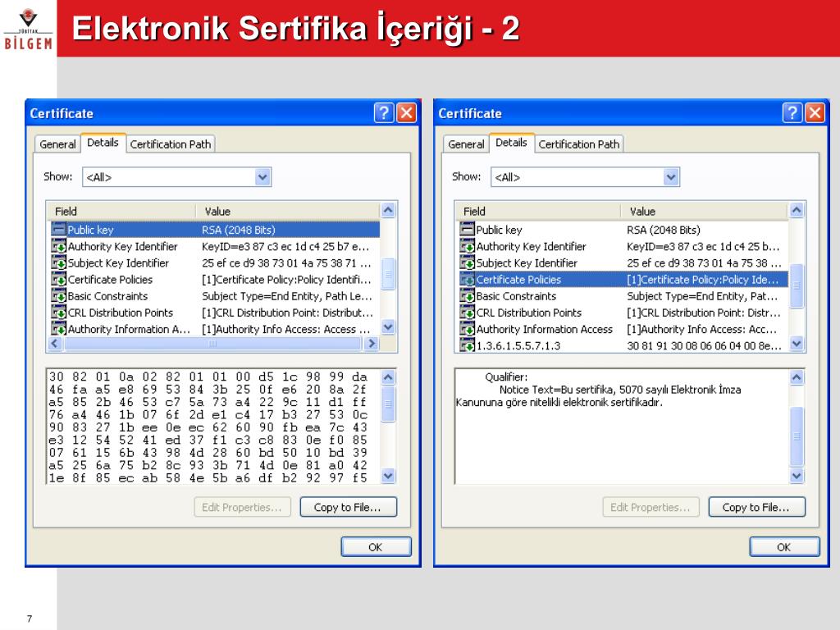Click the Field column header in right window

(x=539, y=211)
